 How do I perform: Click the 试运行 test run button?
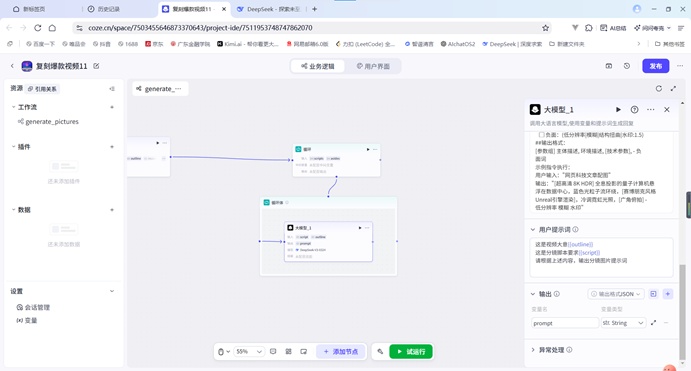pyautogui.click(x=411, y=352)
